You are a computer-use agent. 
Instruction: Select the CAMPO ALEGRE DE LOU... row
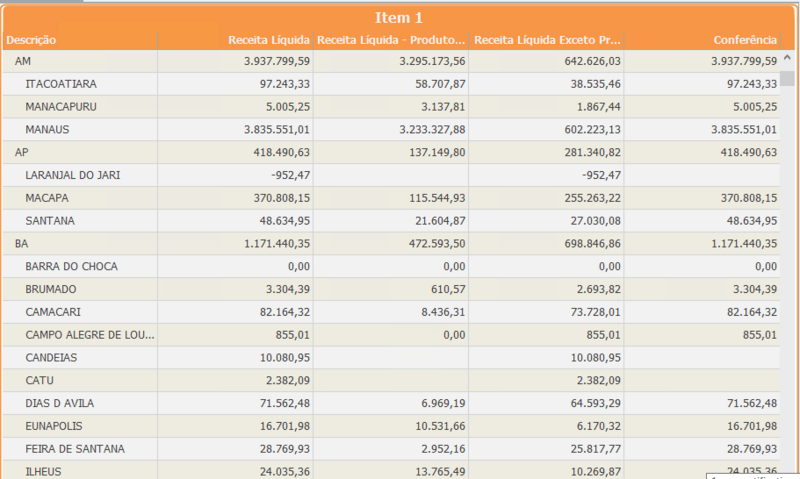click(90, 335)
